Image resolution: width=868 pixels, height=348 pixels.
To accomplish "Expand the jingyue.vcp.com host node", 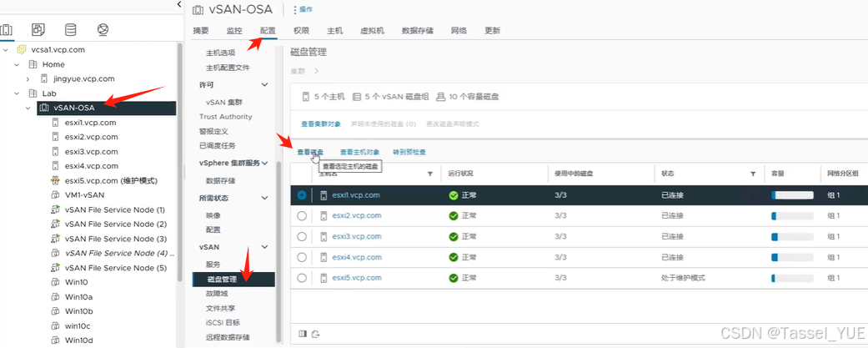I will pos(28,79).
